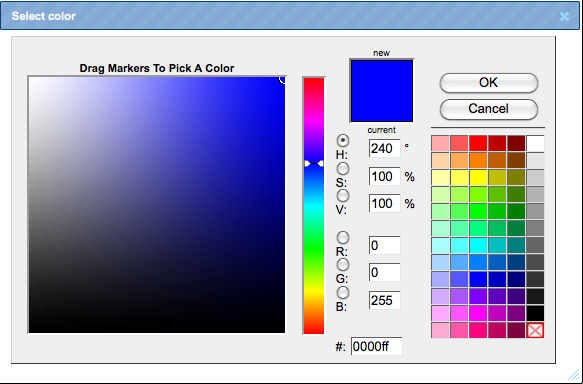The height and width of the screenshot is (384, 583).
Task: Select the S (saturation) radio button
Action: click(343, 168)
